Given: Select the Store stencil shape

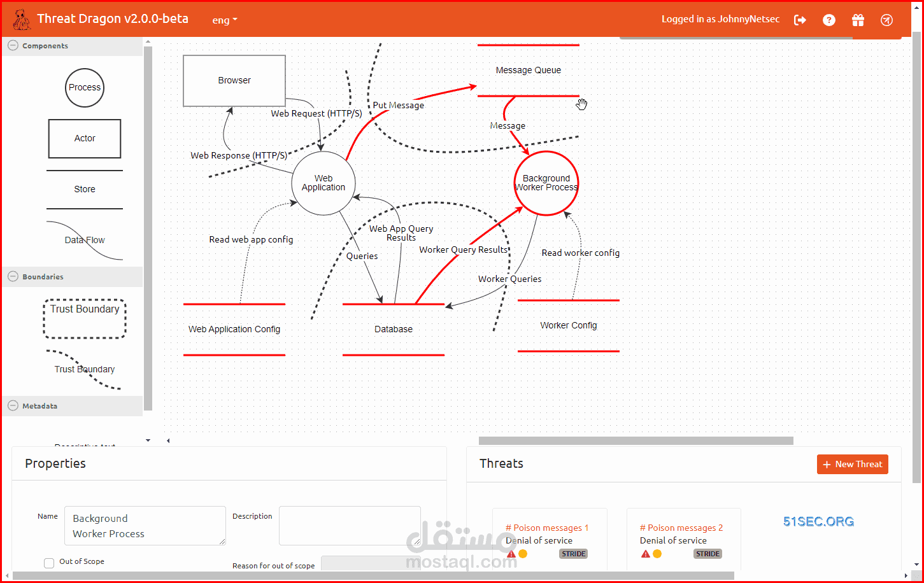Looking at the screenshot, I should [85, 190].
